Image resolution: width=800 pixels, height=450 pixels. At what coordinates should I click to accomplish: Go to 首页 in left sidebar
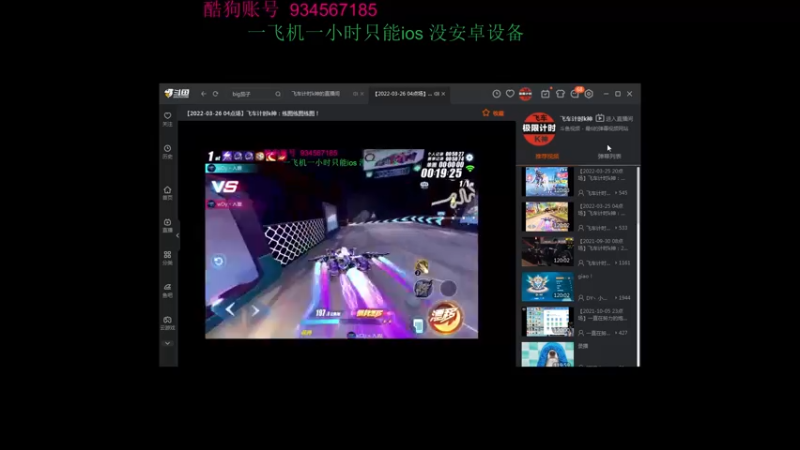pyautogui.click(x=167, y=193)
